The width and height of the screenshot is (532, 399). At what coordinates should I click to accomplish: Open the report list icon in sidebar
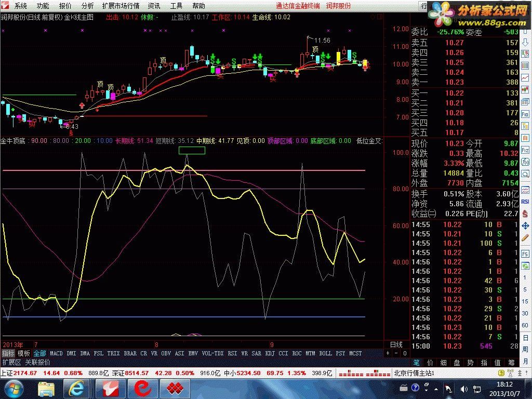tap(525, 54)
